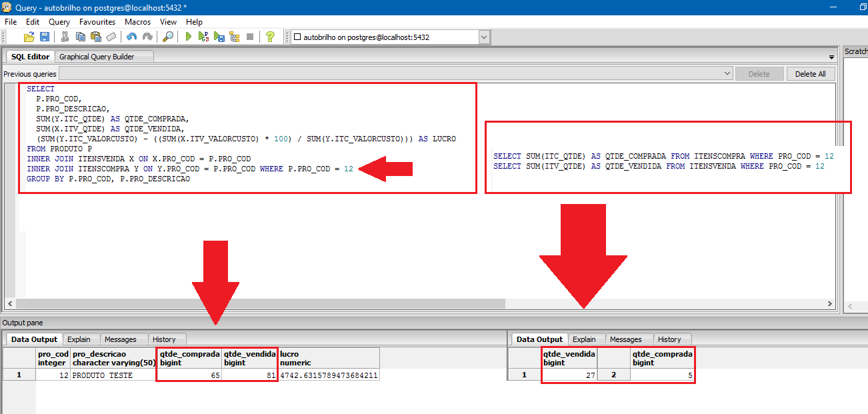Open a SQL file with the toolbar folder icon
The height and width of the screenshot is (414, 868).
[x=29, y=37]
